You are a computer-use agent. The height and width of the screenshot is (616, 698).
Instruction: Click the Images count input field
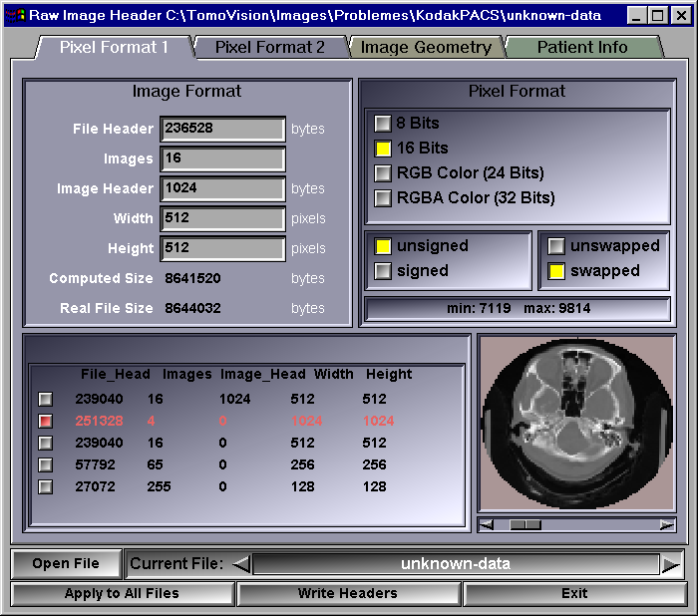pyautogui.click(x=222, y=158)
